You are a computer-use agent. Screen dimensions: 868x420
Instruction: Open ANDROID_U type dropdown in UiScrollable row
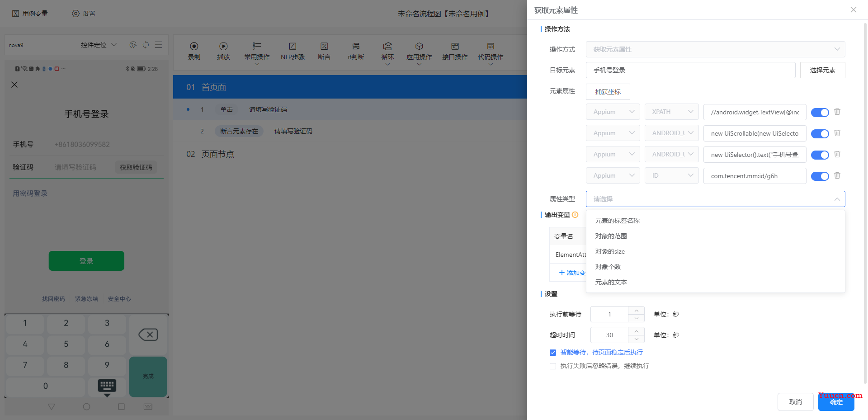(x=671, y=133)
